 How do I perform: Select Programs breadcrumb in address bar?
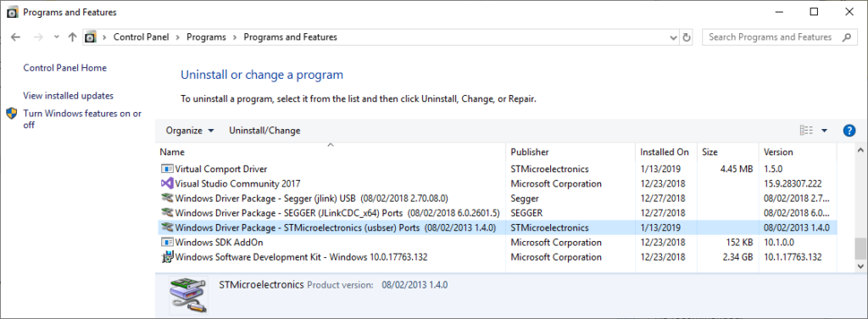tap(206, 37)
